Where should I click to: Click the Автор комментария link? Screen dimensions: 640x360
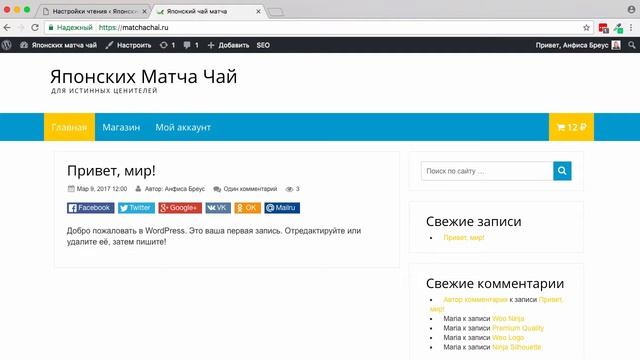476,300
